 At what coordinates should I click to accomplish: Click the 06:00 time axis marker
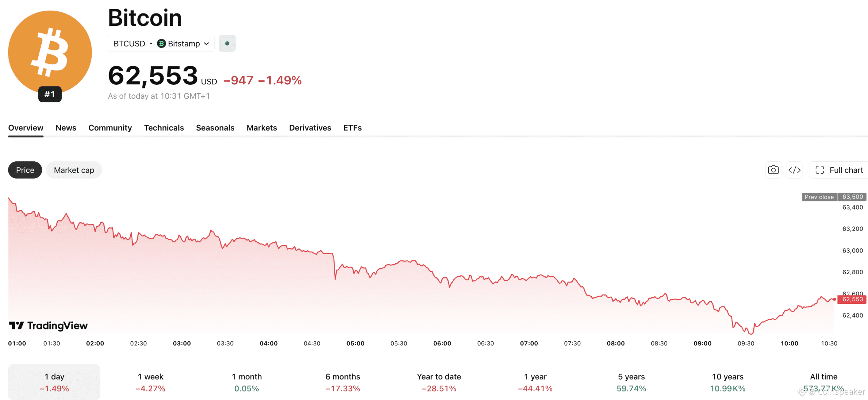[x=442, y=343]
